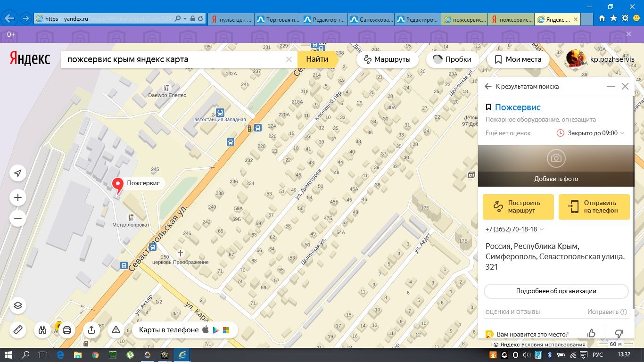Image resolution: width=644 pixels, height=362 pixels.
Task: Share the map via share icon
Action: (91, 330)
